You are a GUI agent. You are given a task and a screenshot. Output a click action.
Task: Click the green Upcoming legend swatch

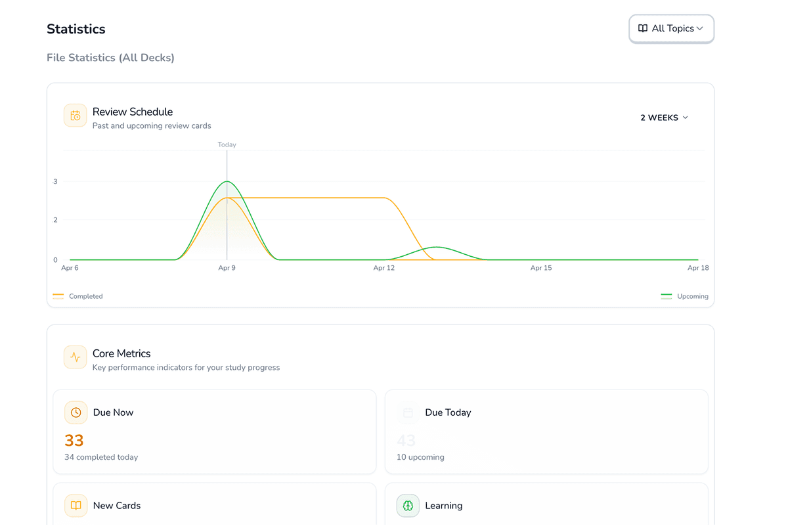pyautogui.click(x=667, y=296)
